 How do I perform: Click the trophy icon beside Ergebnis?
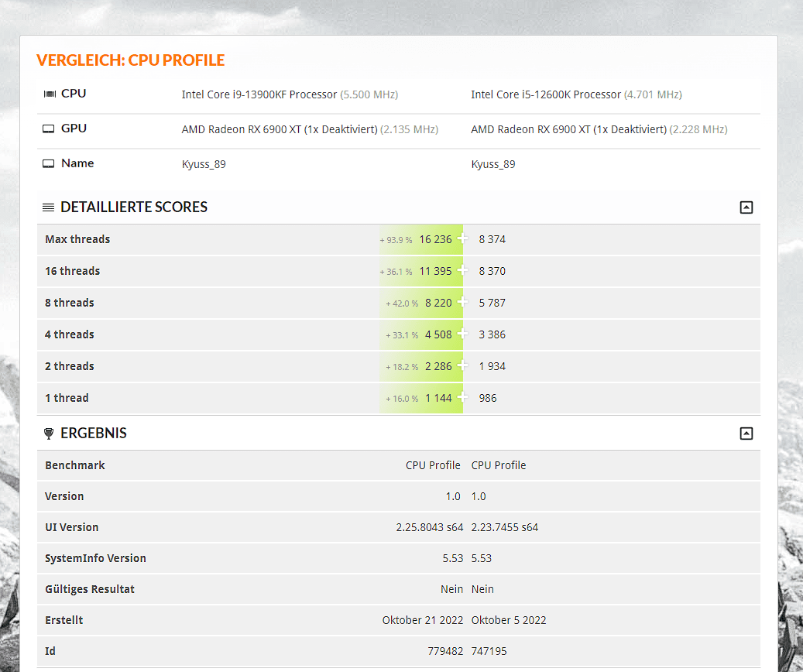[49, 434]
